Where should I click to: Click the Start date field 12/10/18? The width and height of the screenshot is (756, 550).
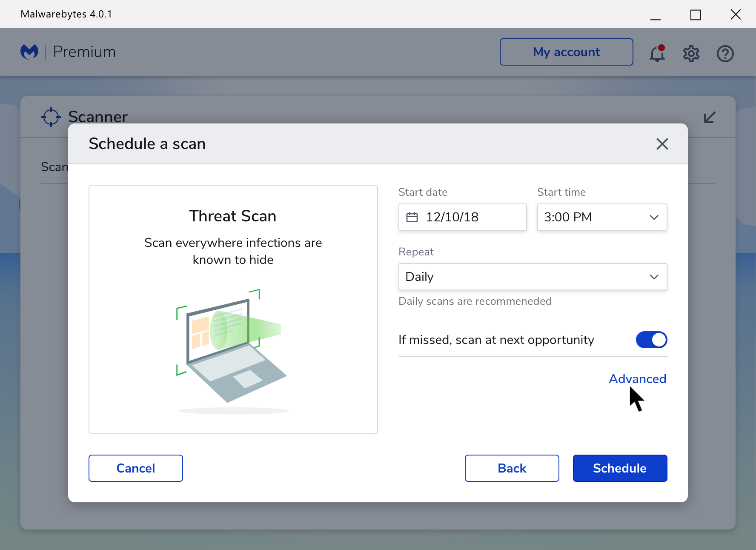click(x=463, y=217)
